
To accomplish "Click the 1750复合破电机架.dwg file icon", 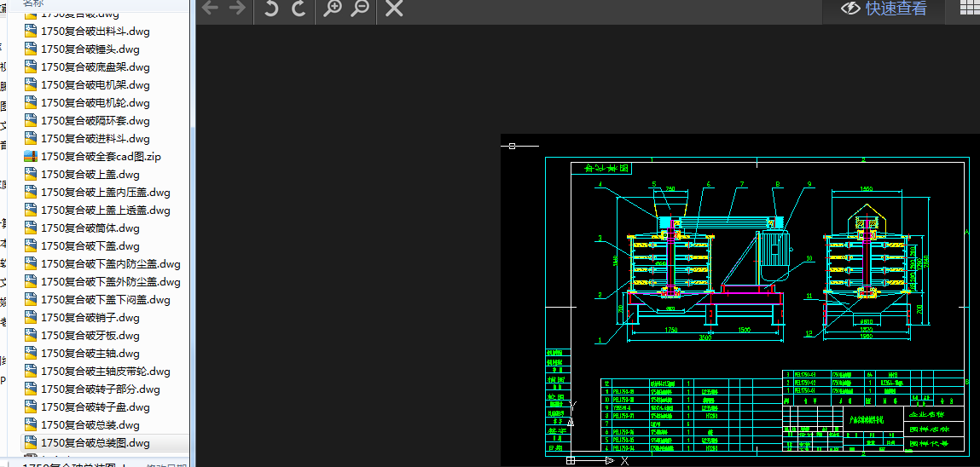I will 31,84.
